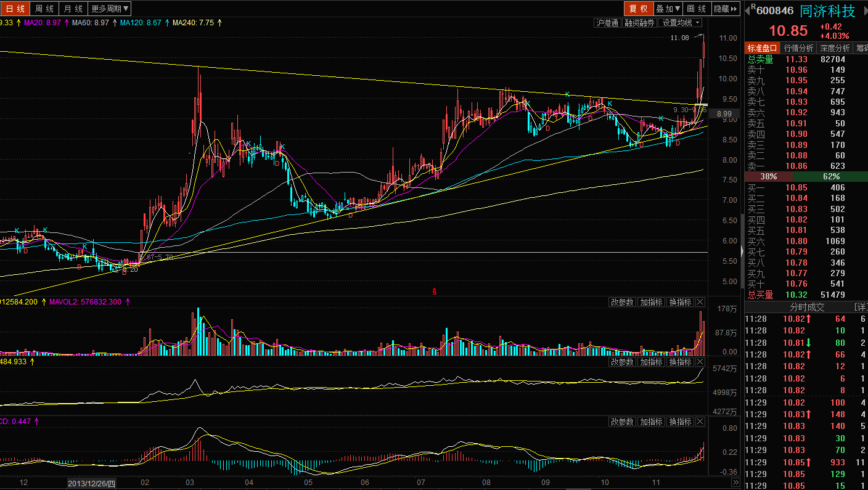Select the 买十 row at 10.76
The width and height of the screenshot is (868, 490).
(x=806, y=284)
